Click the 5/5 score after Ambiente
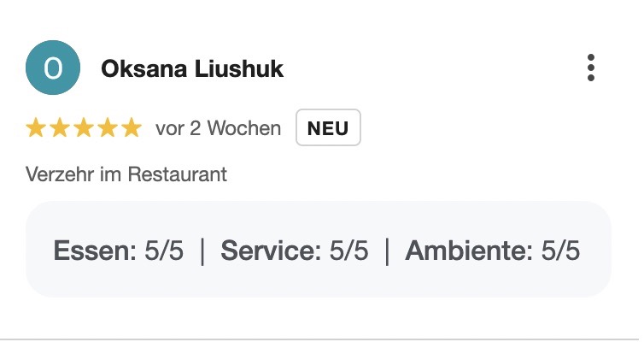The image size is (644, 342). 560,251
